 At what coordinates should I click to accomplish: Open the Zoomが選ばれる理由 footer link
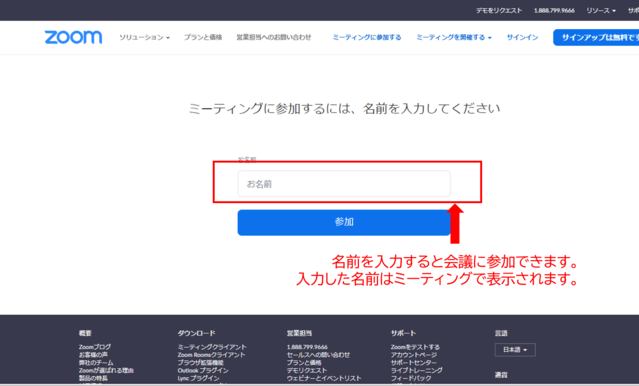[x=106, y=371]
